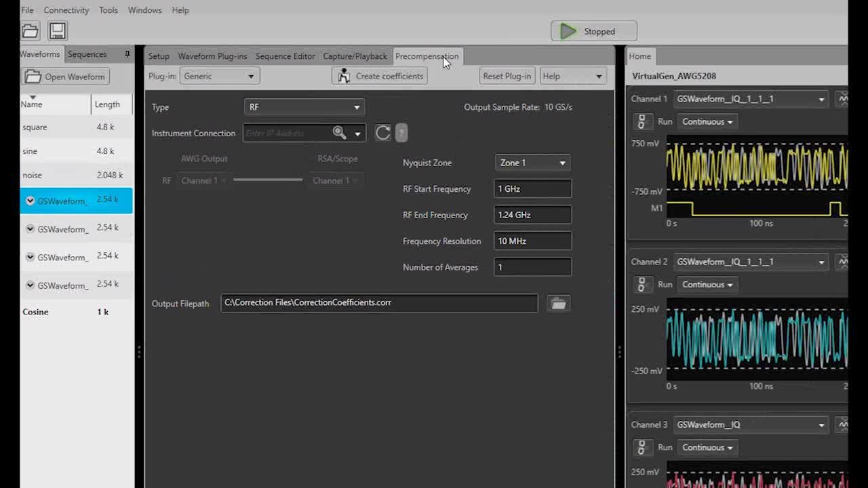This screenshot has width=868, height=488.
Task: Click the Channel 1 waveform plot thumbnail
Action: click(757, 176)
